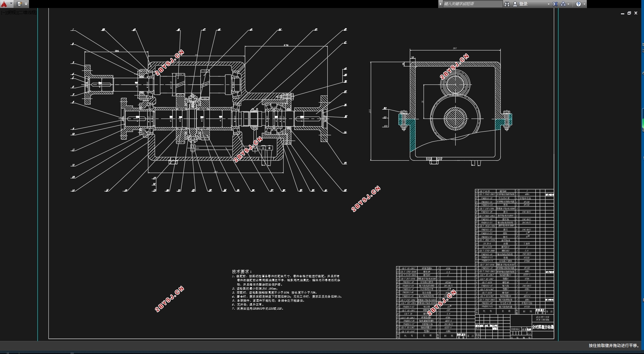Viewport: 644px width, 354px height.
Task: Click the 登录 sign-in button
Action: click(520, 4)
